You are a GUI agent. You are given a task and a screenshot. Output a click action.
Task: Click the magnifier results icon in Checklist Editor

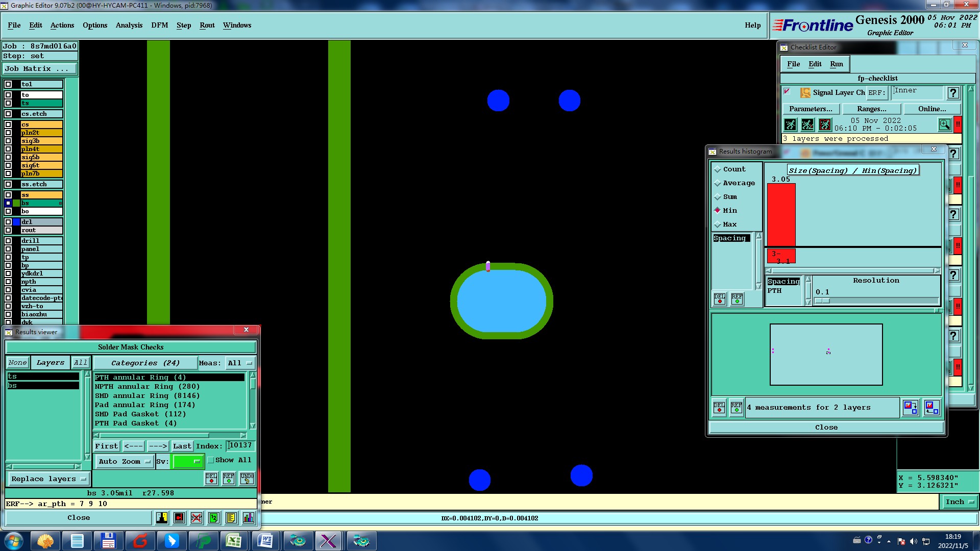tap(944, 124)
